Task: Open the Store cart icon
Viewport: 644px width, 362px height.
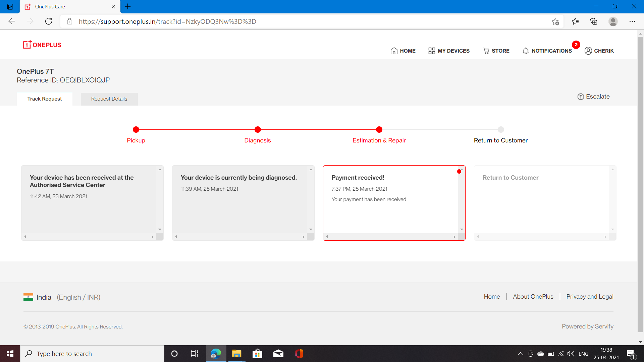Action: [x=486, y=51]
